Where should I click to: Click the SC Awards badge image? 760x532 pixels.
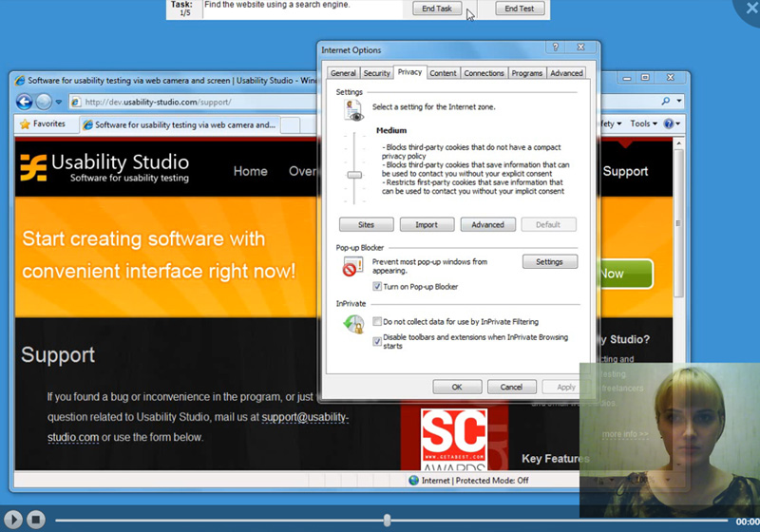454,439
